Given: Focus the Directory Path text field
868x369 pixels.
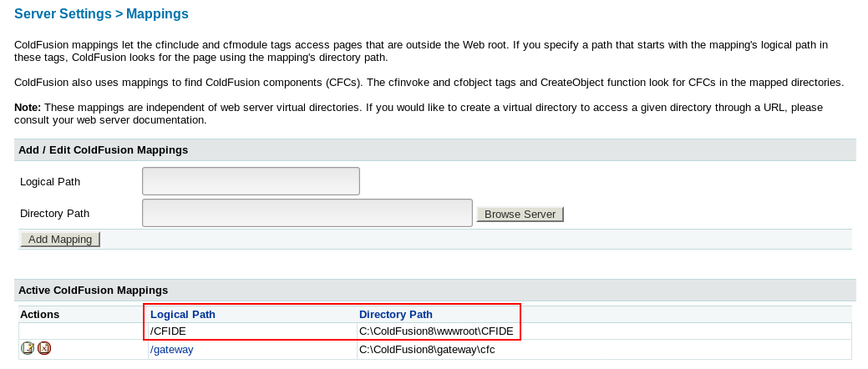Looking at the screenshot, I should [307, 213].
